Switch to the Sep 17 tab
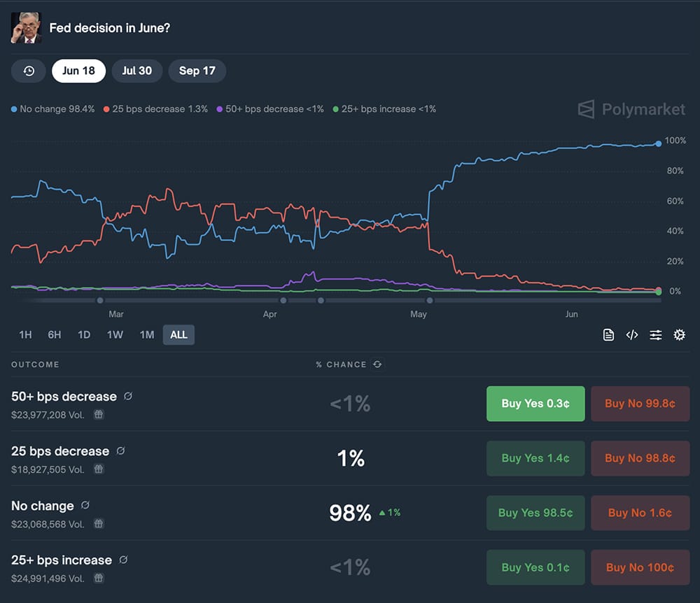This screenshot has width=700, height=603. click(x=197, y=71)
